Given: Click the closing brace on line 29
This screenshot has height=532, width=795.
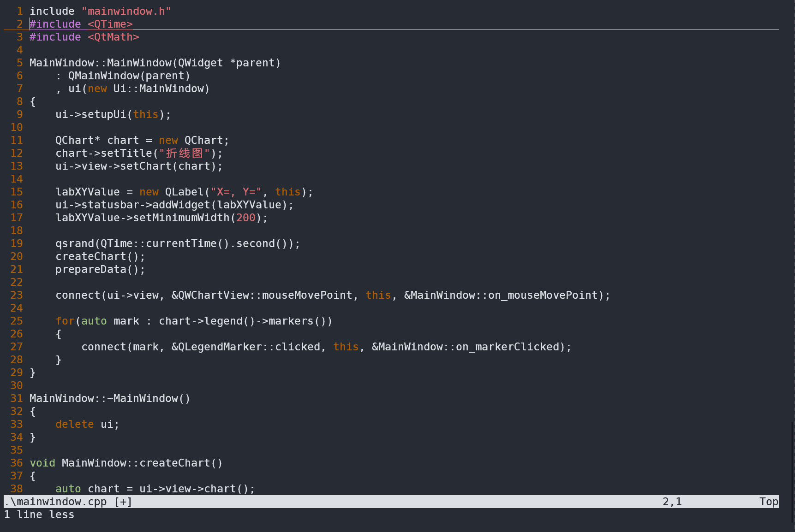Looking at the screenshot, I should pyautogui.click(x=33, y=372).
